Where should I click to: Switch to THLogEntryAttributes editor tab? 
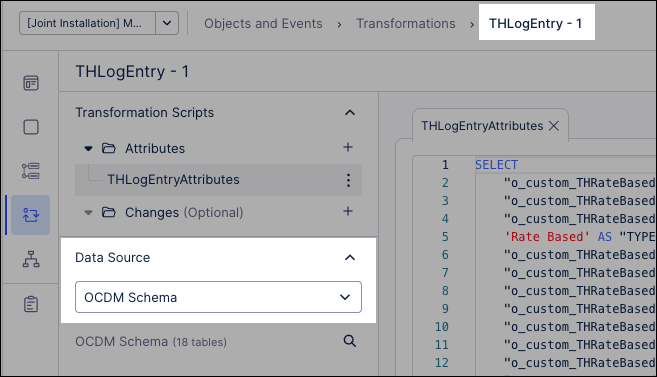[482, 126]
